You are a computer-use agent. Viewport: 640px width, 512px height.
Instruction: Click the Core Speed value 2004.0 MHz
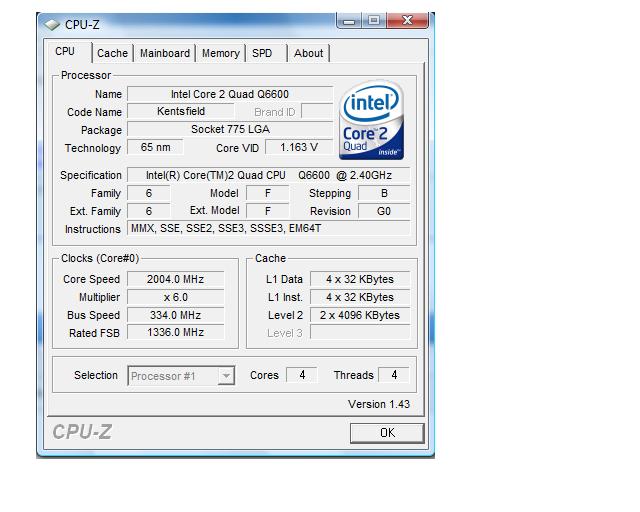[x=176, y=279]
